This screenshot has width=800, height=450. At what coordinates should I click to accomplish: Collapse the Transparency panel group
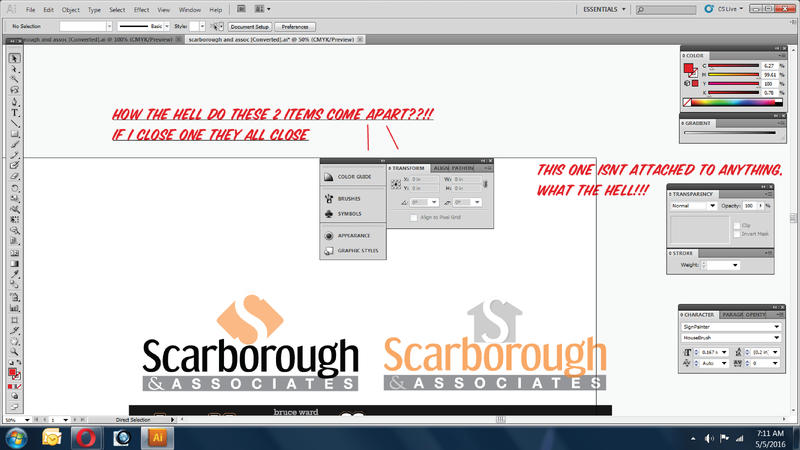pos(763,187)
